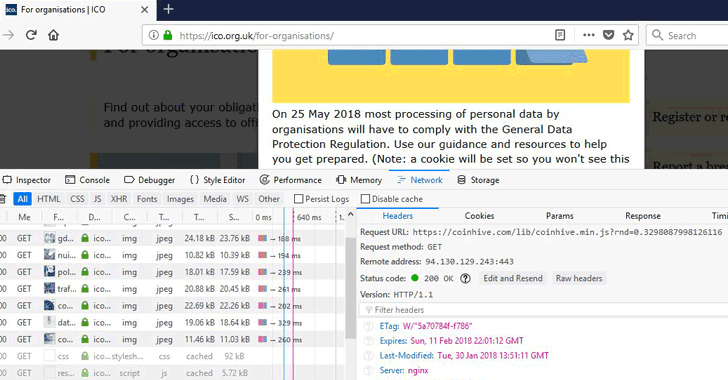Screen dimensions: 728x380
Task: Filter requests by XHR
Action: click(119, 199)
